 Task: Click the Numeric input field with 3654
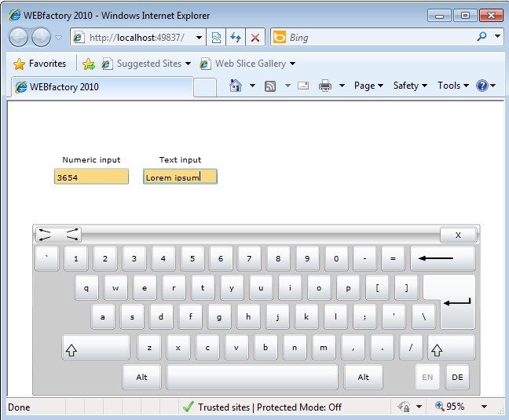coord(91,177)
